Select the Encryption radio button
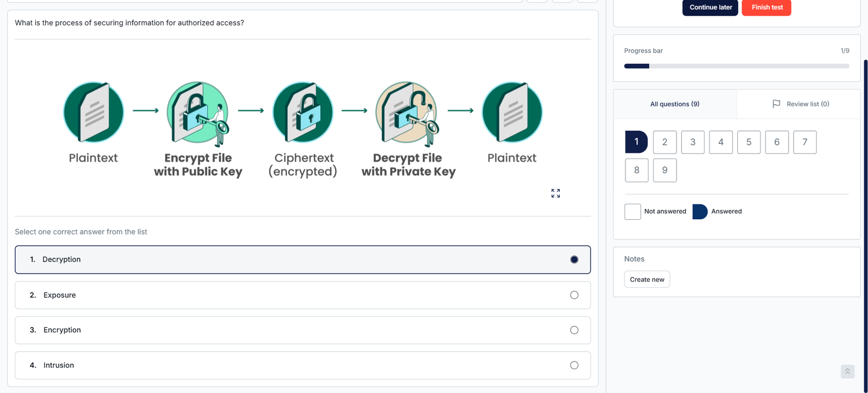The image size is (868, 393). [574, 330]
